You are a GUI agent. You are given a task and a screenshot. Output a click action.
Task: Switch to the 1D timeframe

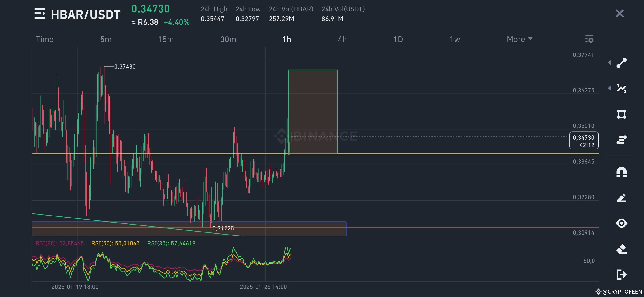click(398, 39)
